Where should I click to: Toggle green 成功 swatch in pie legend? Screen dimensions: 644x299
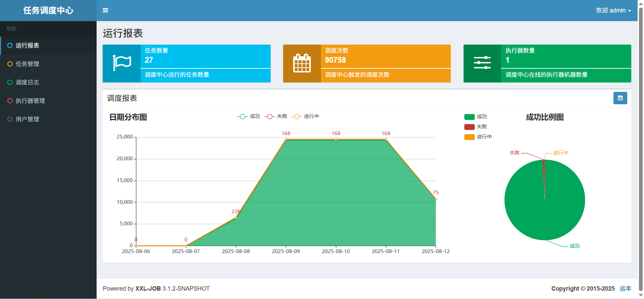(469, 117)
